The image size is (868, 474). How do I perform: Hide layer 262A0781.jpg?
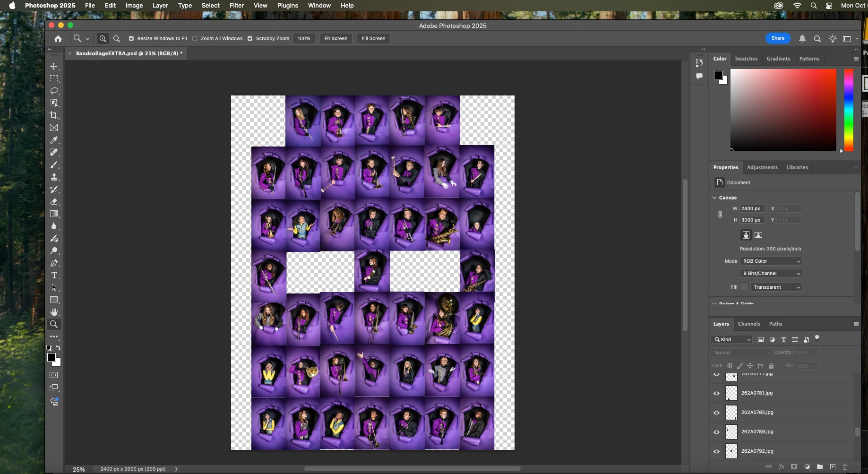[x=716, y=393]
